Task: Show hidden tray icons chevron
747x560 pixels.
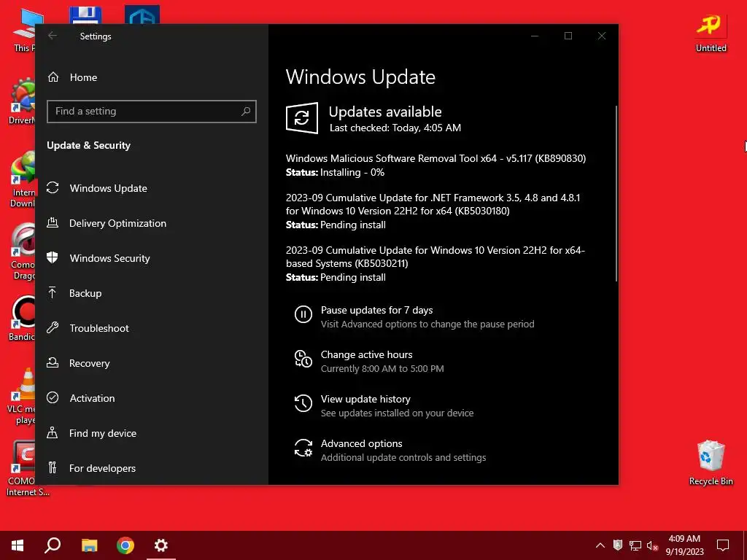Action: click(600, 545)
